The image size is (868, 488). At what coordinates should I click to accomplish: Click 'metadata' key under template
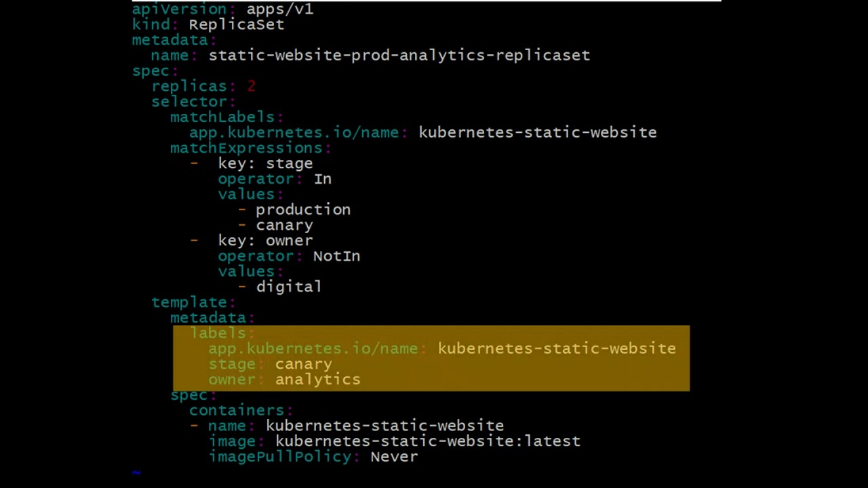pos(208,318)
